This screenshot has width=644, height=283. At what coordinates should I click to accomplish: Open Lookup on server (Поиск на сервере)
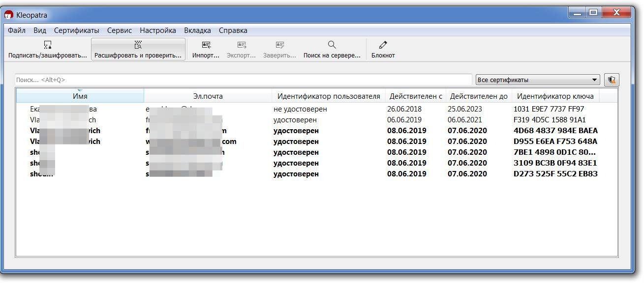[332, 50]
